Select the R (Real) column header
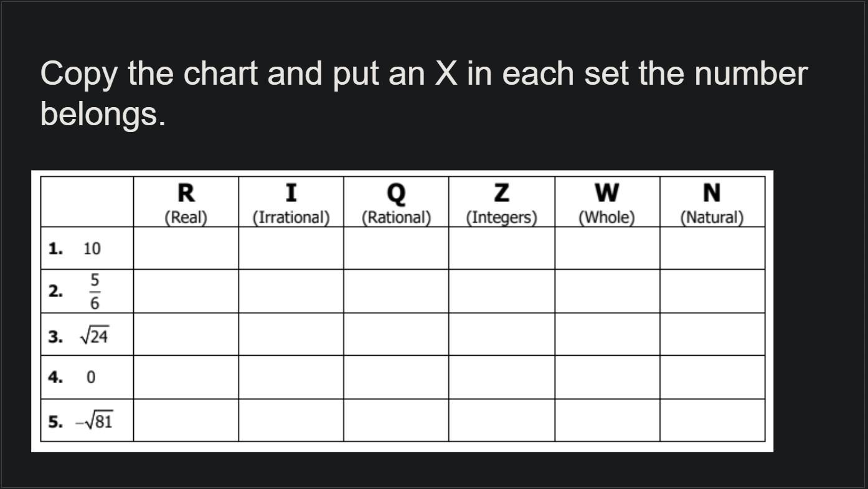Screen dimensions: 868x489 pyautogui.click(x=186, y=202)
